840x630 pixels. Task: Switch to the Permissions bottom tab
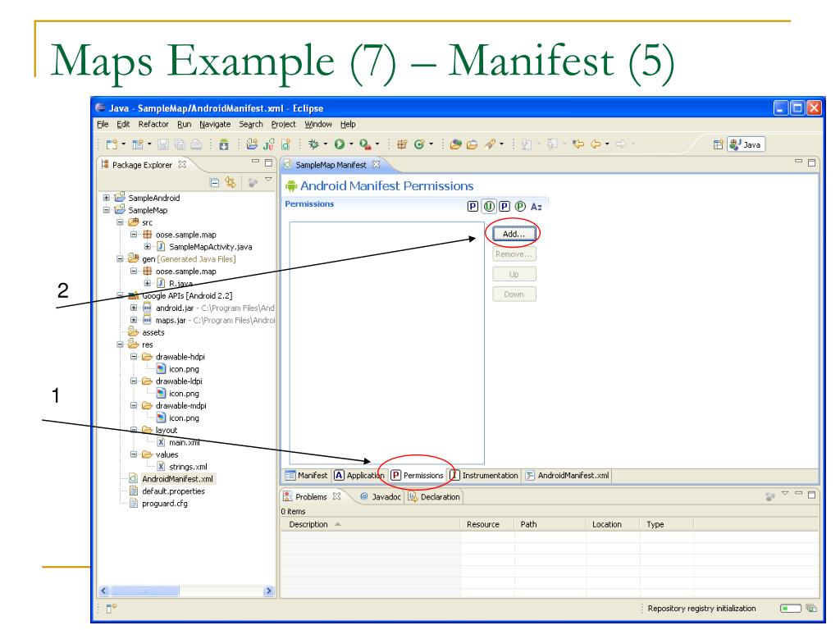click(418, 475)
